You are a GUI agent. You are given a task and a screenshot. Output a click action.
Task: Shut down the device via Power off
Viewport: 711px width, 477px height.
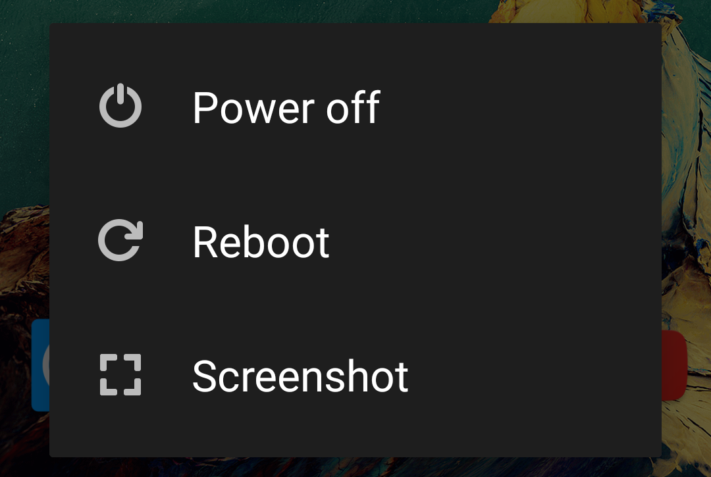click(x=355, y=107)
